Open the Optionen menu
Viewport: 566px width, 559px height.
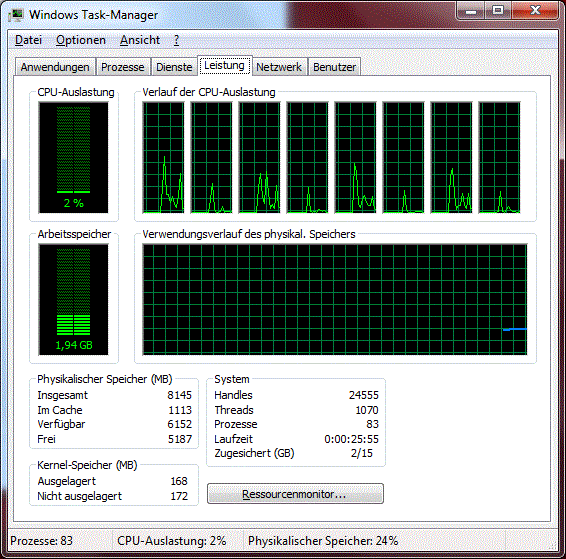click(81, 40)
